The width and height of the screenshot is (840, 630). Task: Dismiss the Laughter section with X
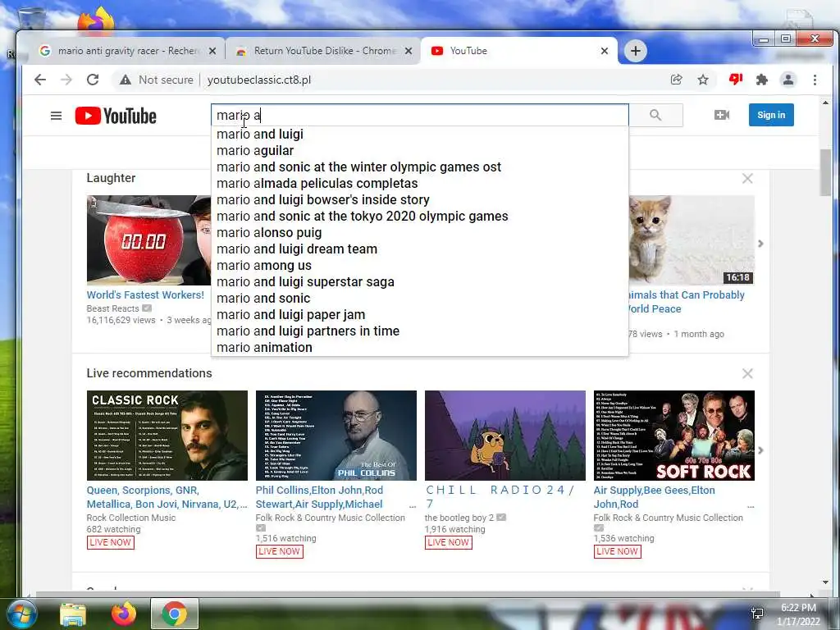click(x=747, y=178)
